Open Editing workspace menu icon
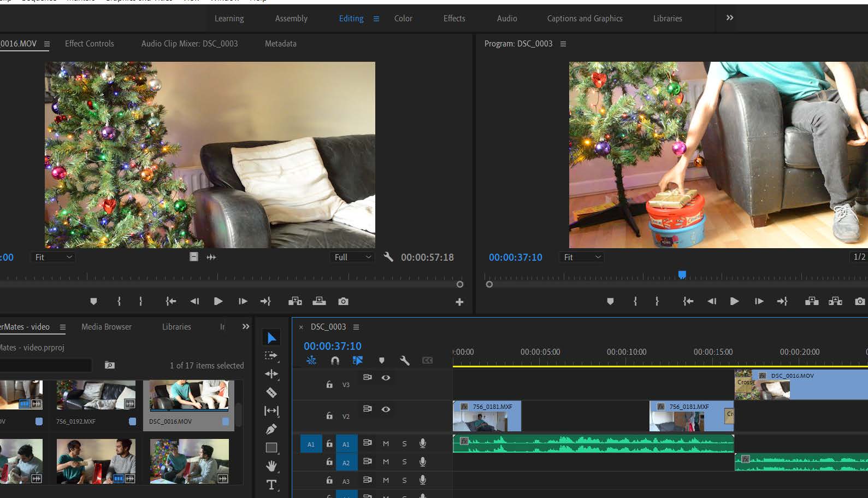Viewport: 868px width, 498px height. point(376,19)
